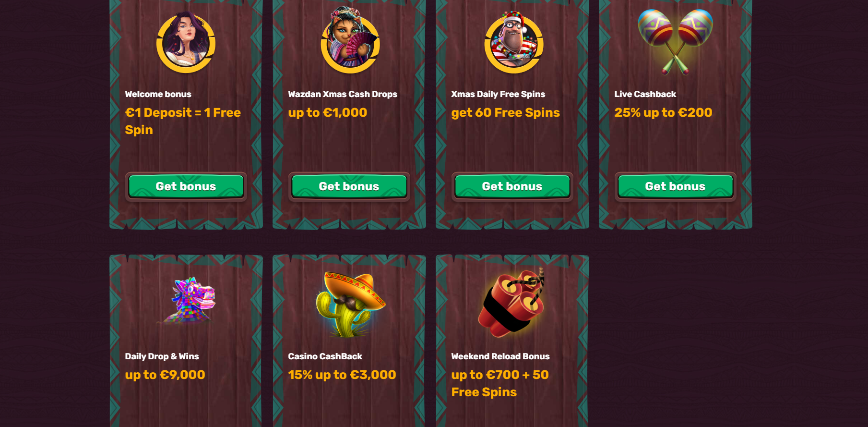Get bonus for Live Cashback
The width and height of the screenshot is (868, 427).
pos(675,186)
